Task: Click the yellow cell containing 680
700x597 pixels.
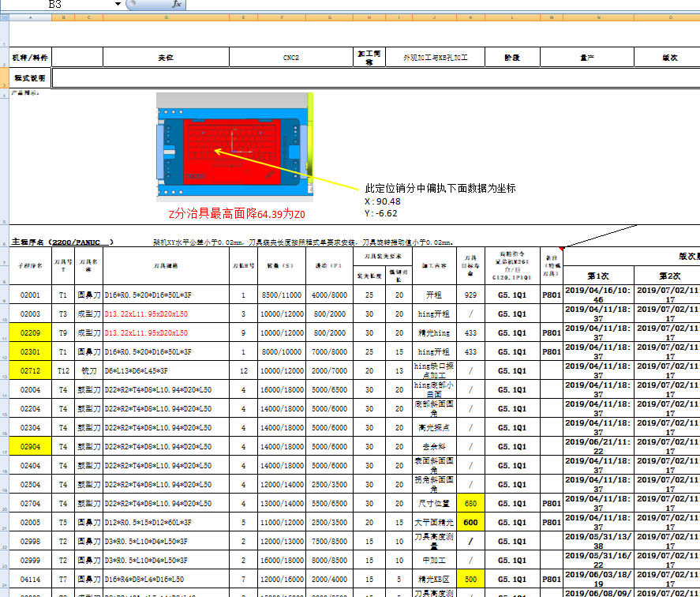Action: pos(471,505)
